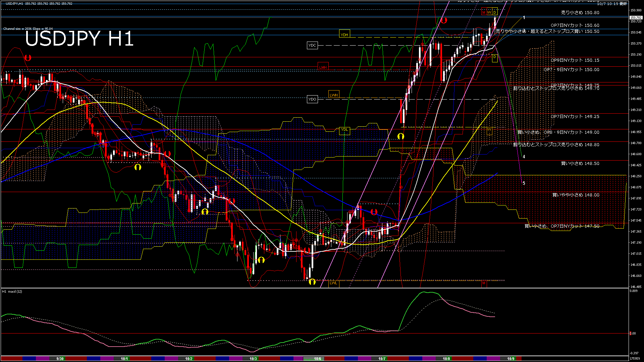644x362 pixels.
Task: Select the large USDJPY H1 title text
Action: coord(79,39)
